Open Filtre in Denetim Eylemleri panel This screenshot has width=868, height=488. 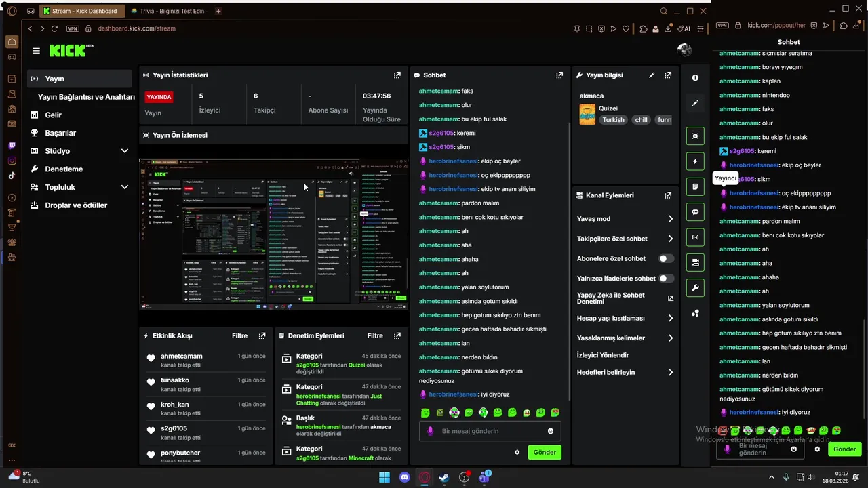click(x=375, y=335)
